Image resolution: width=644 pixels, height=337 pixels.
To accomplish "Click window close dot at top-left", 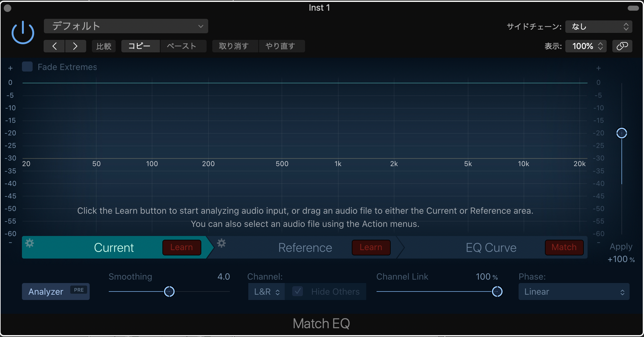I will coord(8,8).
